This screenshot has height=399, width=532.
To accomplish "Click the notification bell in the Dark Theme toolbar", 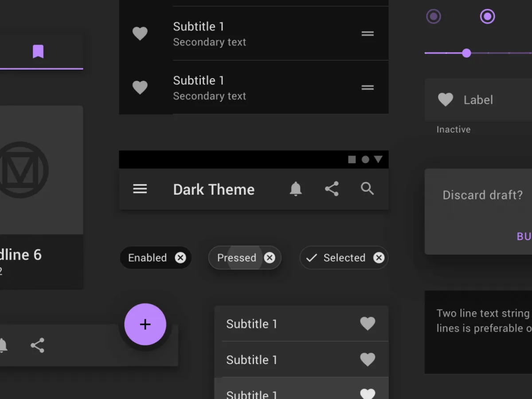I will pos(295,189).
